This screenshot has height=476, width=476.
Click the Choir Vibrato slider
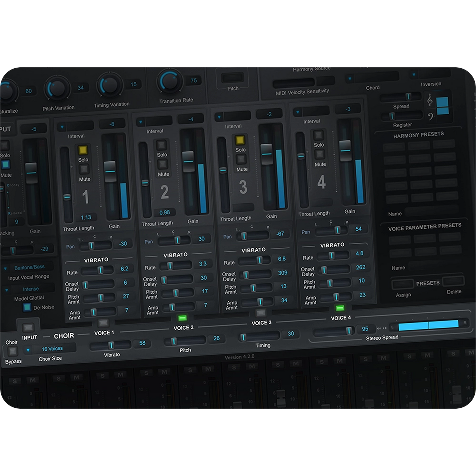110,345
